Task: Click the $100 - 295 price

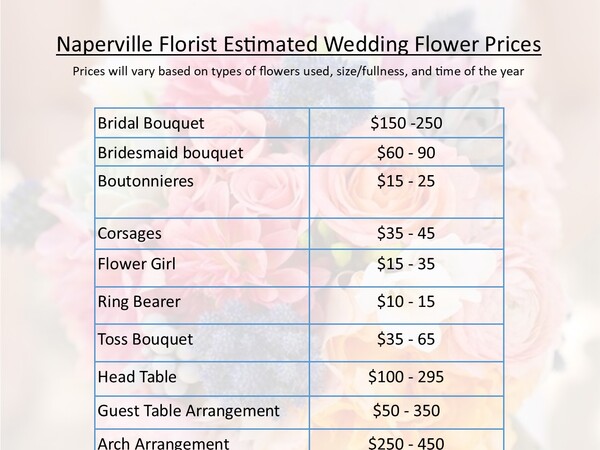Action: click(406, 377)
